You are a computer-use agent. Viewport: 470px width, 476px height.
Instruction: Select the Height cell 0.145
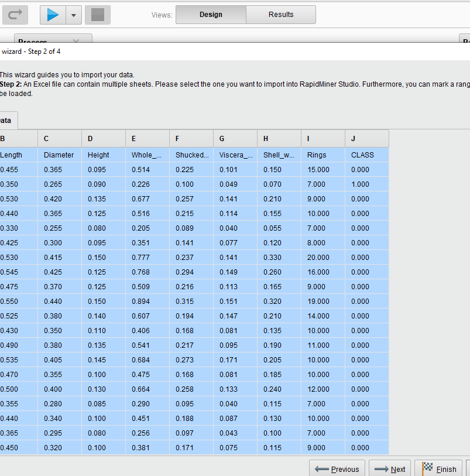coord(104,360)
